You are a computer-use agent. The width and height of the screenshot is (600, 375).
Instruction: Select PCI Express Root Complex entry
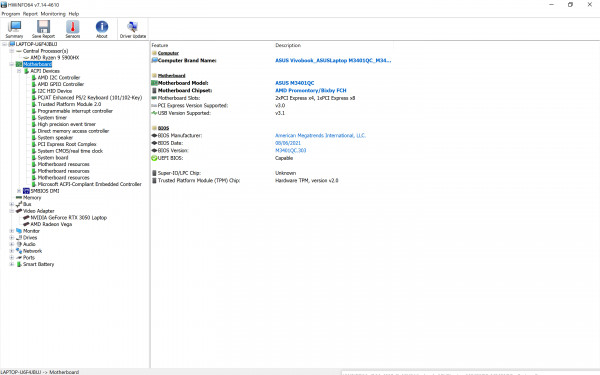tap(67, 144)
